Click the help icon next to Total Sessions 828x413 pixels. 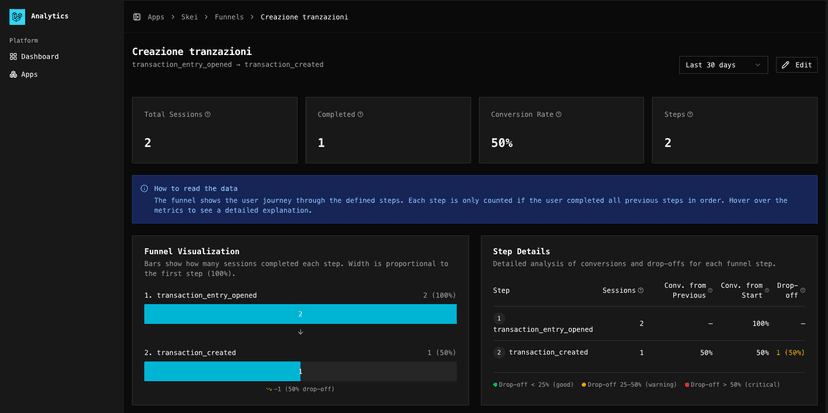208,114
